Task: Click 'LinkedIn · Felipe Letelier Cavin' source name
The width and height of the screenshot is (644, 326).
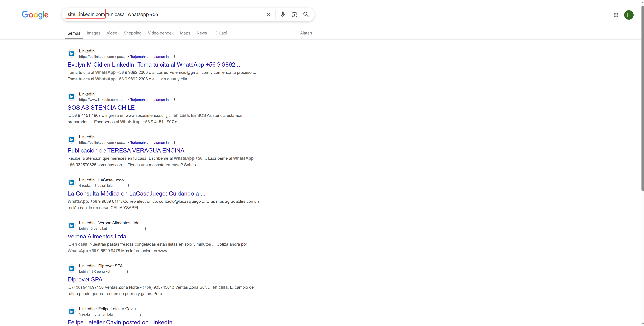Action: [x=107, y=309]
